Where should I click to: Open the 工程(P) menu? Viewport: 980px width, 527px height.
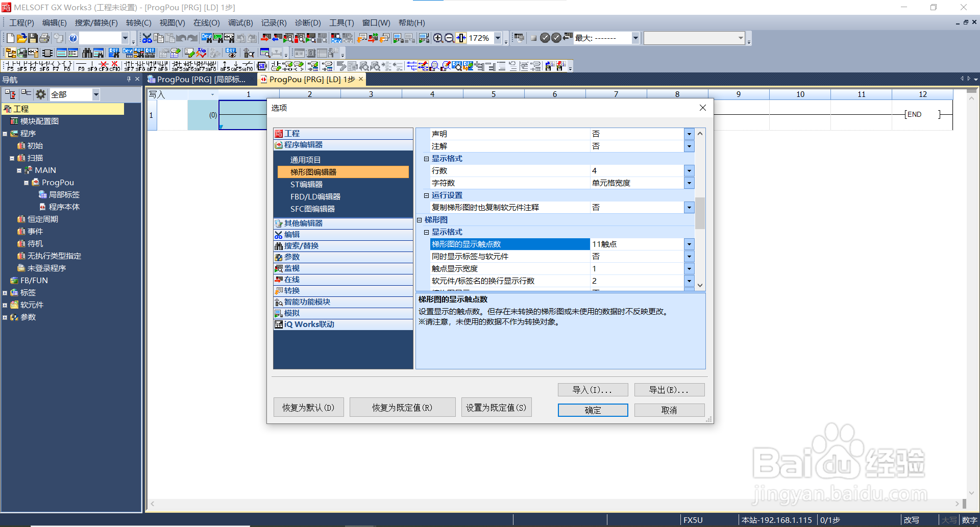point(21,23)
